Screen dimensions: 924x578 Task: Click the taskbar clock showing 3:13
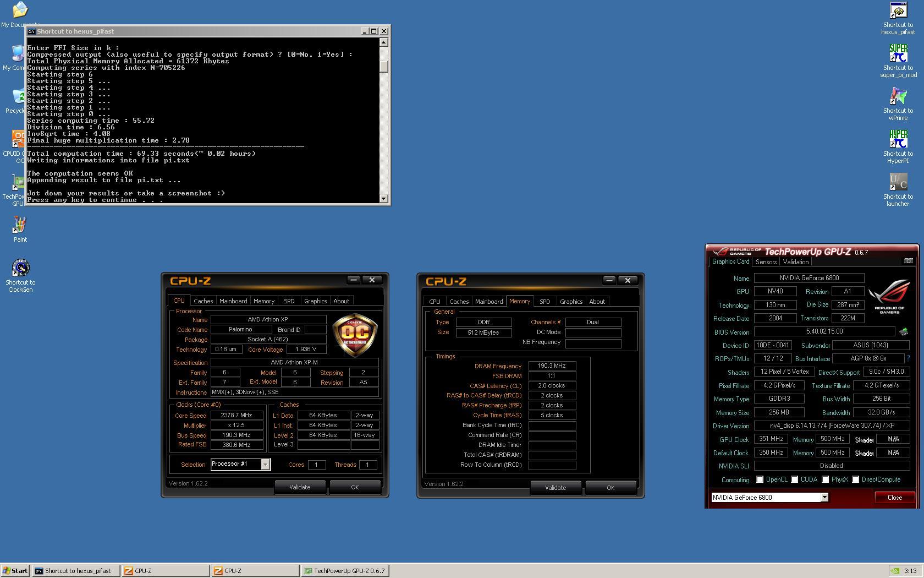click(910, 571)
